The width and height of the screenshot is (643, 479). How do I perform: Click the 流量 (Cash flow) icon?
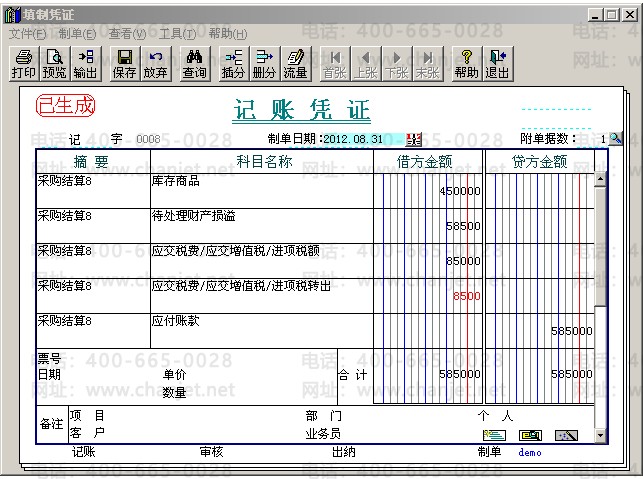click(x=296, y=64)
